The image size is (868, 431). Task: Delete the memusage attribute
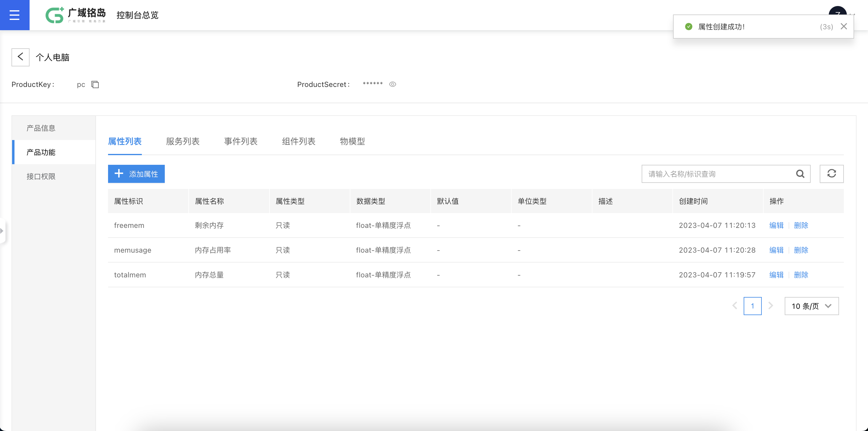tap(801, 250)
